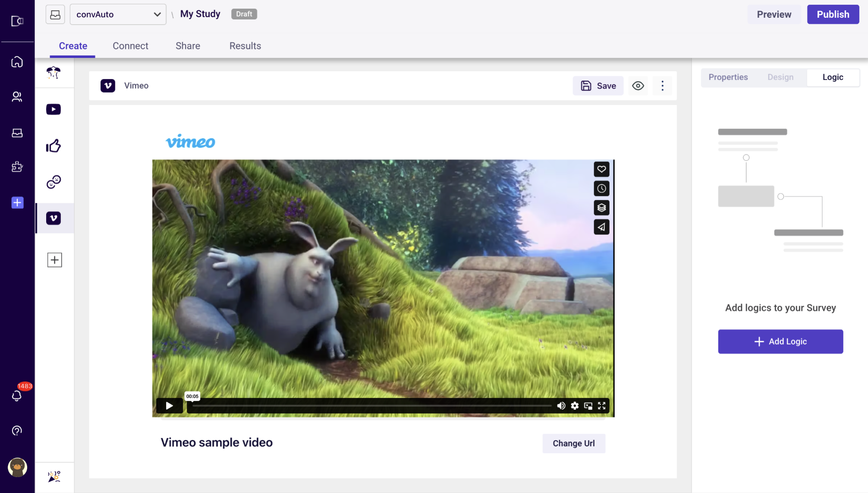Click the Vimeo logo above video
868x493 pixels.
coord(190,141)
